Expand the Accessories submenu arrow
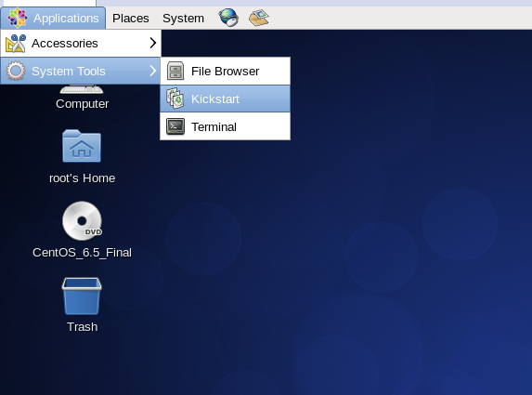The width and height of the screenshot is (532, 395). (152, 43)
